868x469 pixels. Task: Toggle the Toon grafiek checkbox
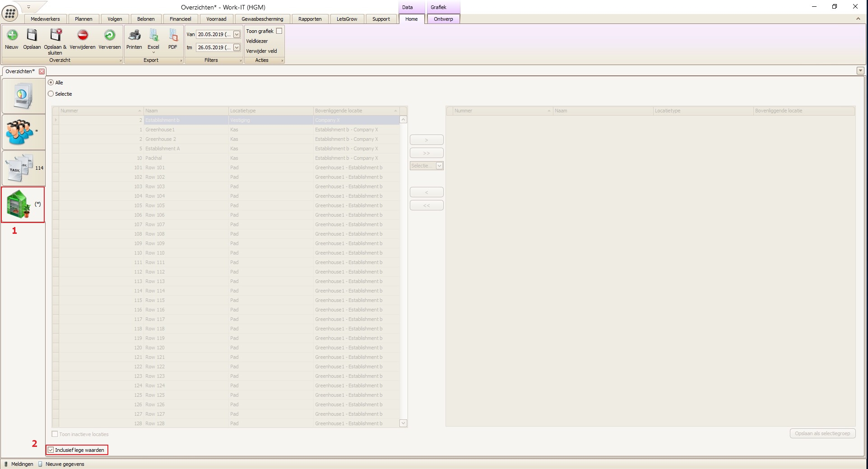click(279, 31)
